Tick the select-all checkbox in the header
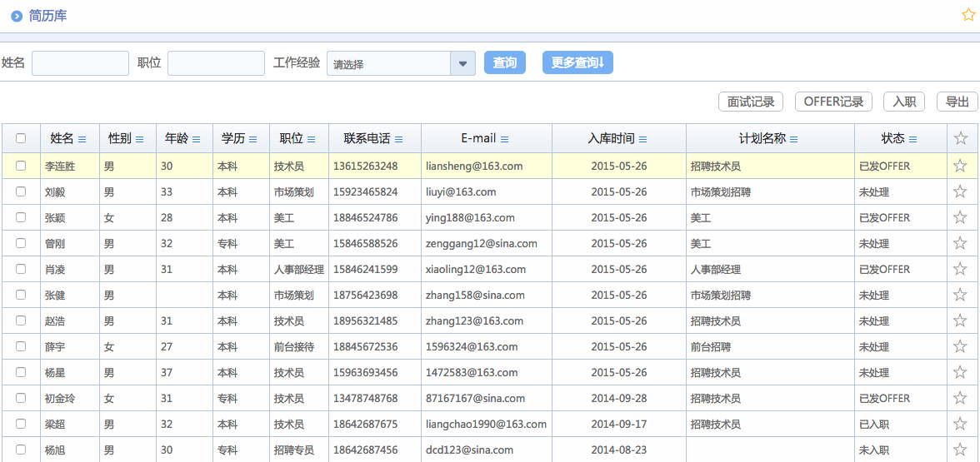The height and width of the screenshot is (462, 980). point(21,139)
